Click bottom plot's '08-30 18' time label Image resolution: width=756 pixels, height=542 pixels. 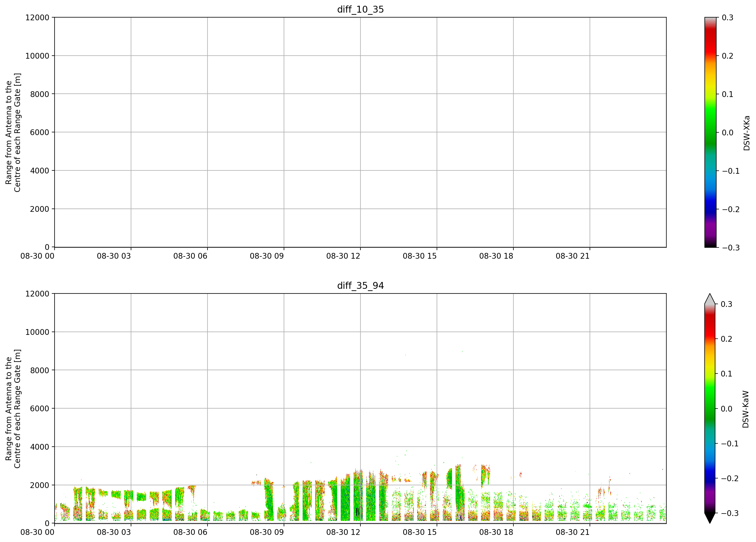[x=496, y=532]
